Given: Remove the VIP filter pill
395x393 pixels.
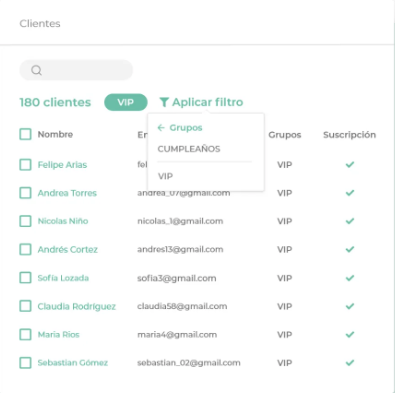Looking at the screenshot, I should (x=126, y=102).
